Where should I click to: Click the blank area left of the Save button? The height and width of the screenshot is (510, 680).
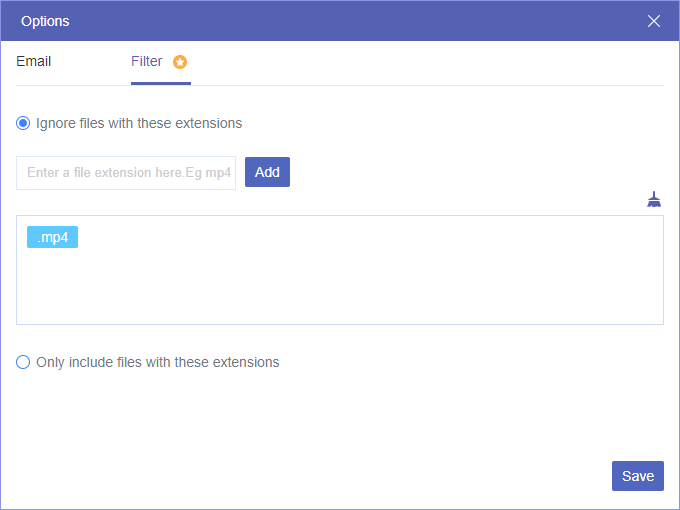(400, 476)
